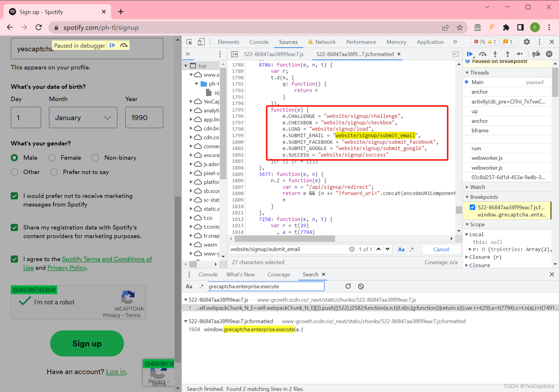Screen dimensions: 559x392
Task: Toggle regex in file search
Action: coord(412,249)
